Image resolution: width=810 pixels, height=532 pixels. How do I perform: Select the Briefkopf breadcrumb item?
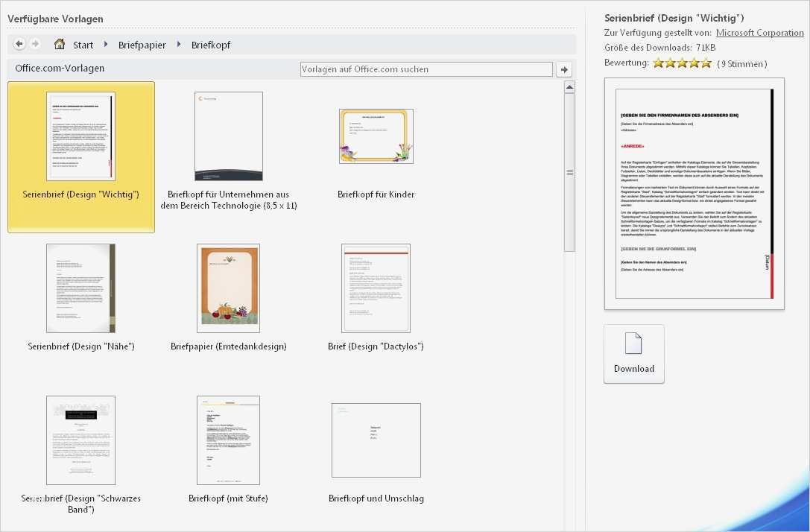pyautogui.click(x=211, y=44)
